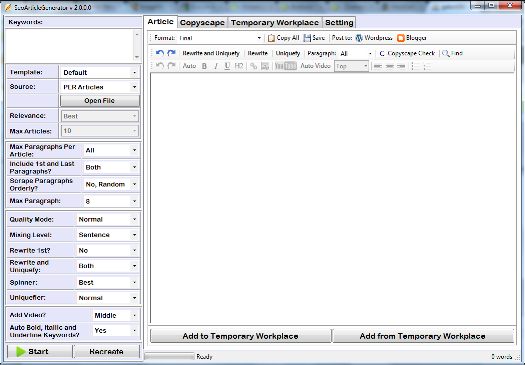The height and width of the screenshot is (365, 525).
Task: Post the article to Blogger
Action: tap(411, 38)
